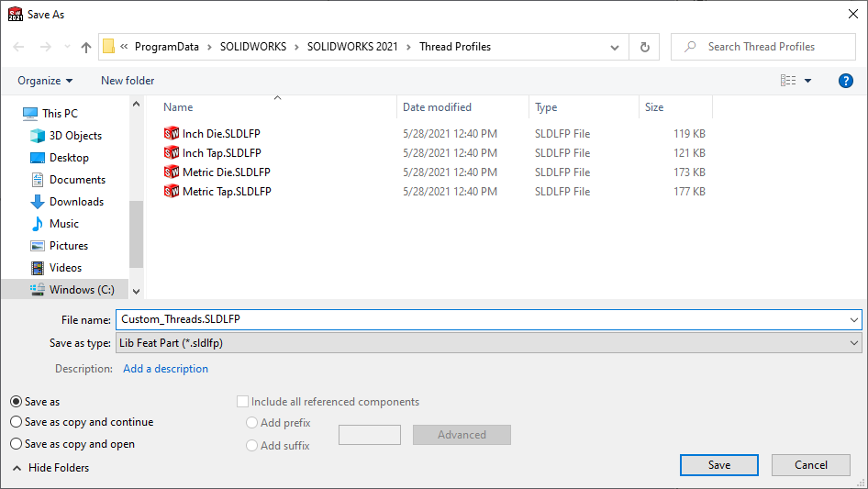This screenshot has width=868, height=489.
Task: Click New folder
Action: [128, 81]
